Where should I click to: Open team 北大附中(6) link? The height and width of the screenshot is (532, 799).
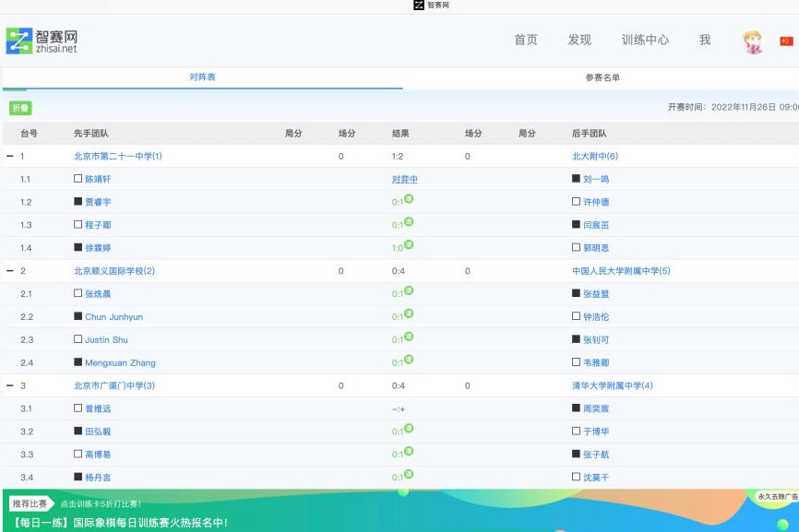pos(594,157)
